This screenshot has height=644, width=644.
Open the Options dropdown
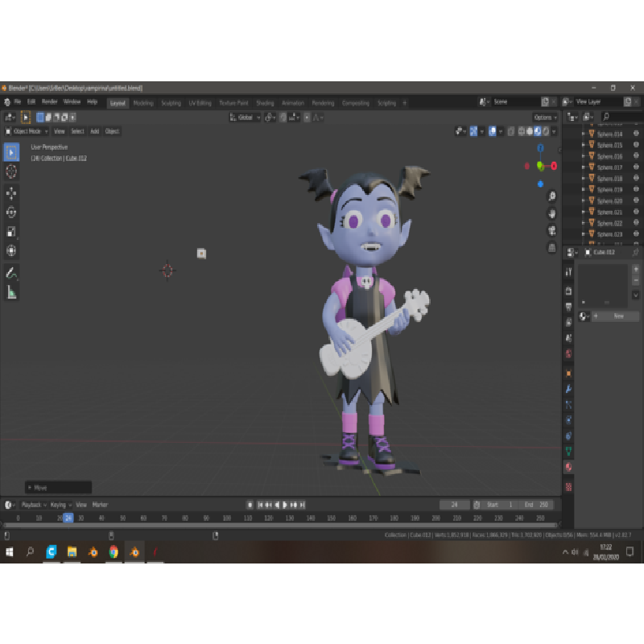pos(546,118)
